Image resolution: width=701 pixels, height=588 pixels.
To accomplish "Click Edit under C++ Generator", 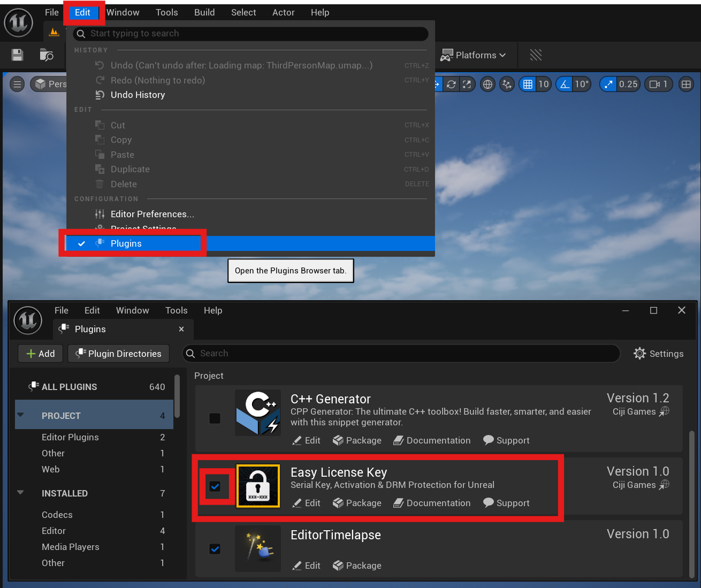I will pos(307,440).
